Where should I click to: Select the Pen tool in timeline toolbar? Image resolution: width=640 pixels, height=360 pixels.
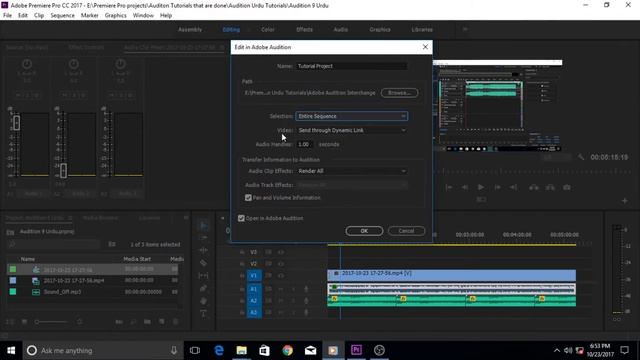[x=203, y=288]
